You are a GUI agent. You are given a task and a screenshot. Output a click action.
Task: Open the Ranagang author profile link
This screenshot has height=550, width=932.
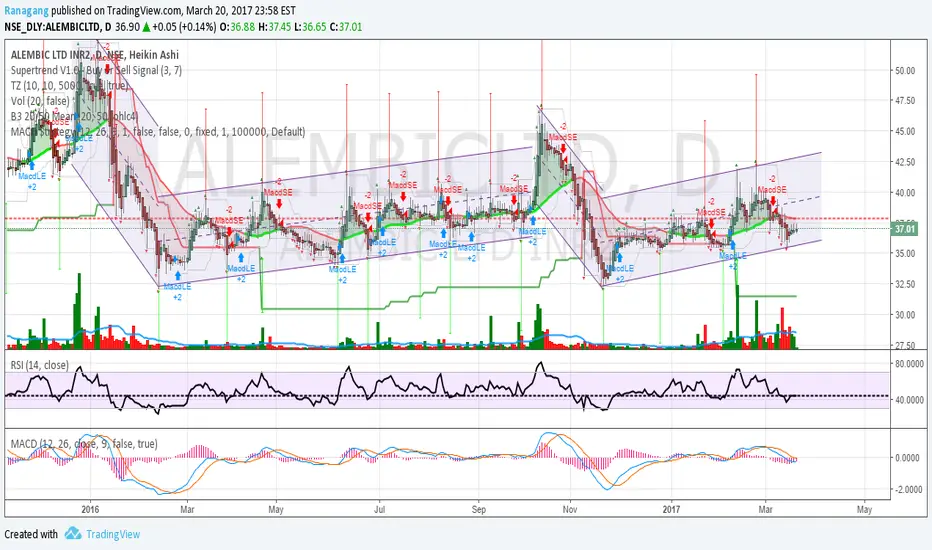coord(27,11)
